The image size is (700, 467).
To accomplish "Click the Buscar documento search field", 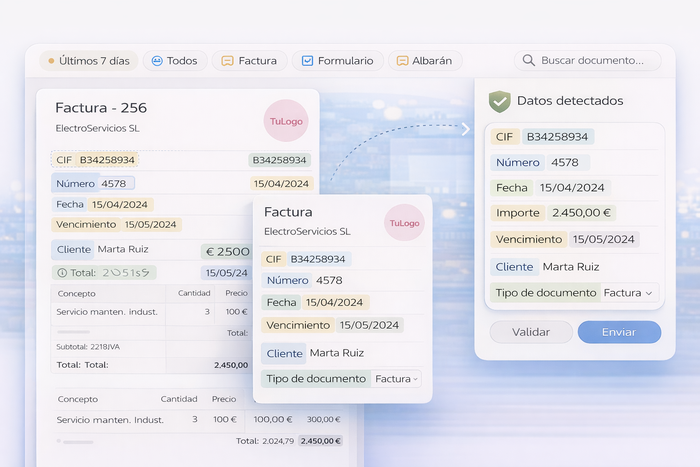I will (588, 60).
